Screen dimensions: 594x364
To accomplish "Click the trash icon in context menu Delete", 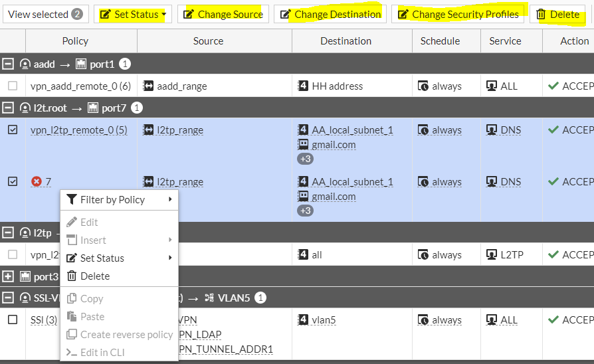I will tap(72, 276).
